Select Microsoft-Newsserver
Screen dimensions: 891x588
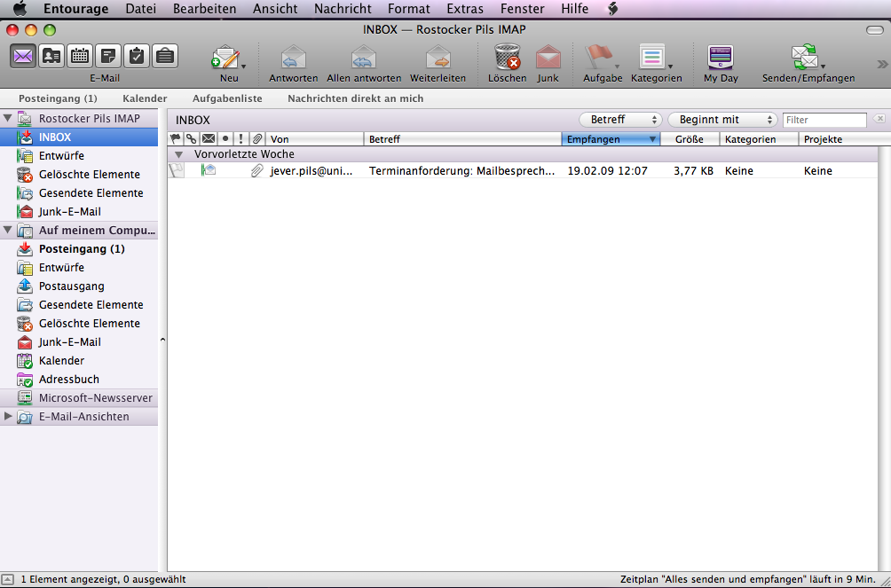(x=79, y=397)
